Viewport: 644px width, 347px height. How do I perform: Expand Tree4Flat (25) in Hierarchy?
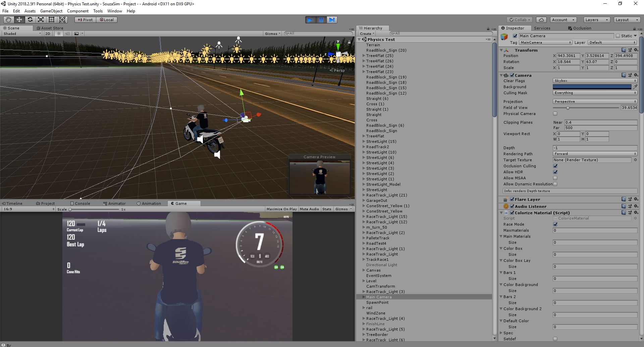364,56
